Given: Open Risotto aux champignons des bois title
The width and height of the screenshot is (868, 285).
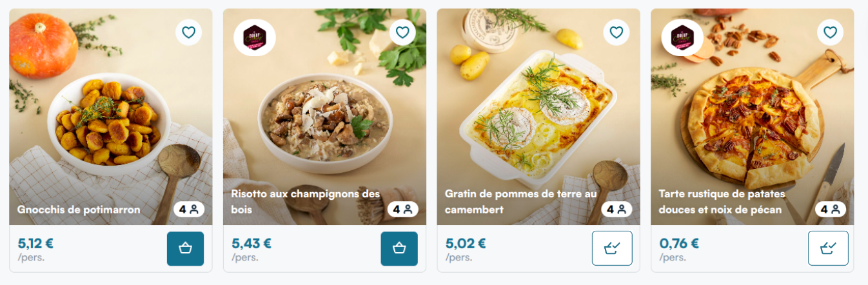Looking at the screenshot, I should click(306, 202).
